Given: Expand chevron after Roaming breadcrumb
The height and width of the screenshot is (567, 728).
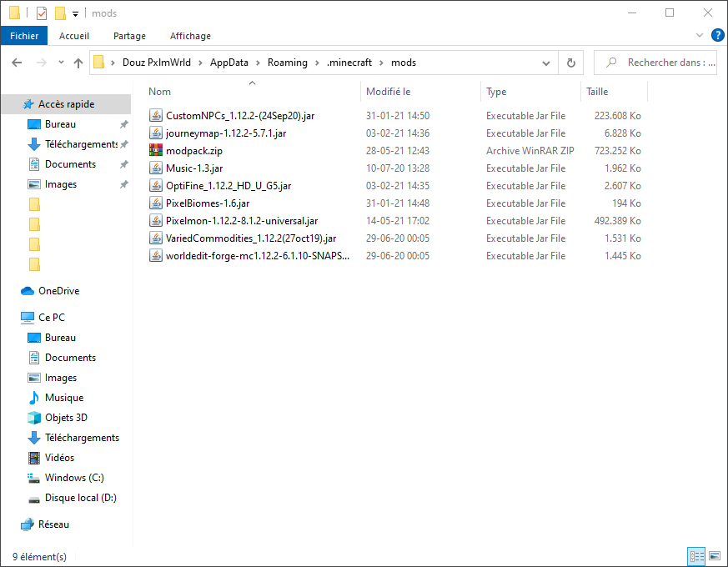Looking at the screenshot, I should 317,63.
